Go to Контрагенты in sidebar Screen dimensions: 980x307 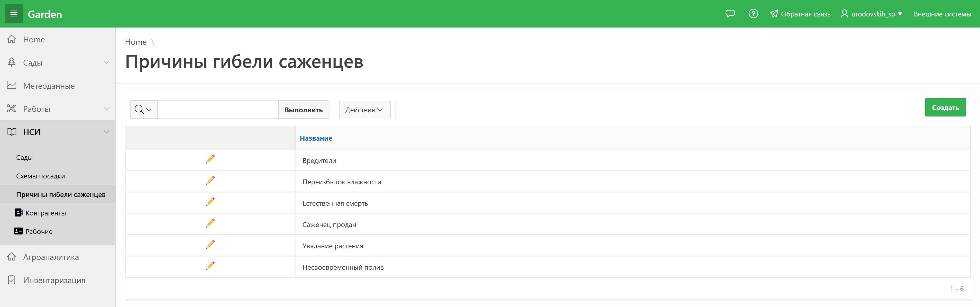click(x=45, y=213)
